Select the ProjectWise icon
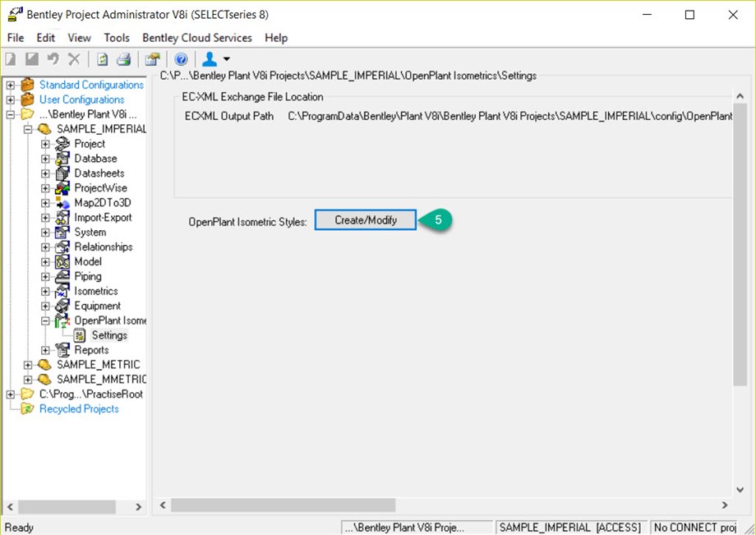Screen dimensions: 756x535 (x=64, y=187)
